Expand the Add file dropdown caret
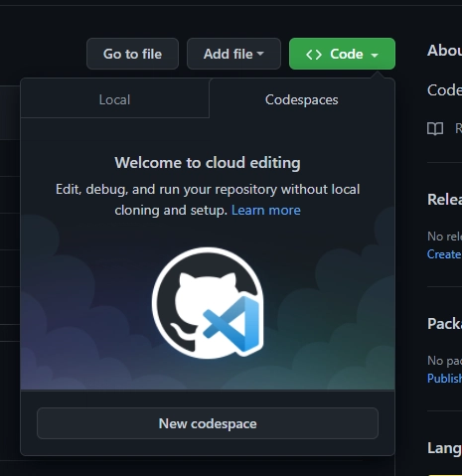This screenshot has height=476, width=462. point(260,54)
